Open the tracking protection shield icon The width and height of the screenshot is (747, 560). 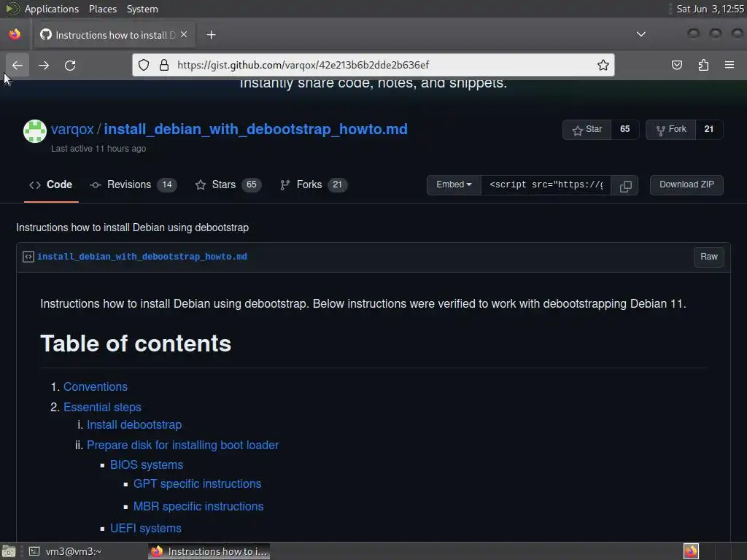[x=144, y=65]
